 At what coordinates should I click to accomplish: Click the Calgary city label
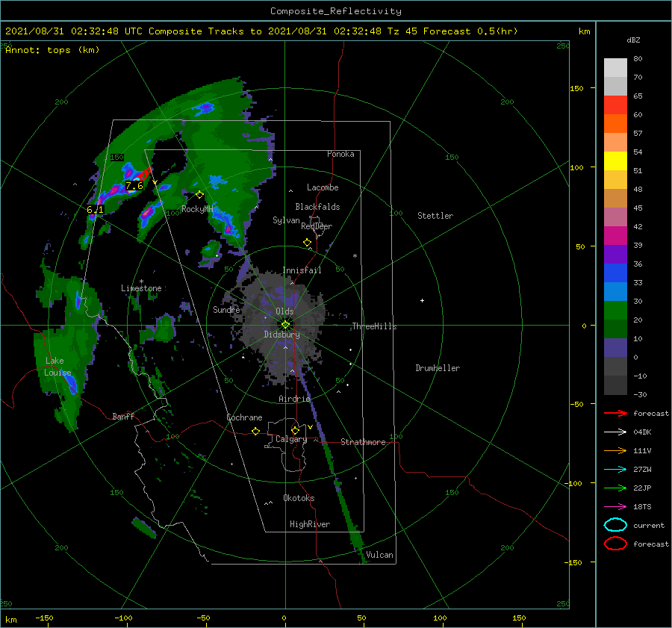(x=291, y=439)
